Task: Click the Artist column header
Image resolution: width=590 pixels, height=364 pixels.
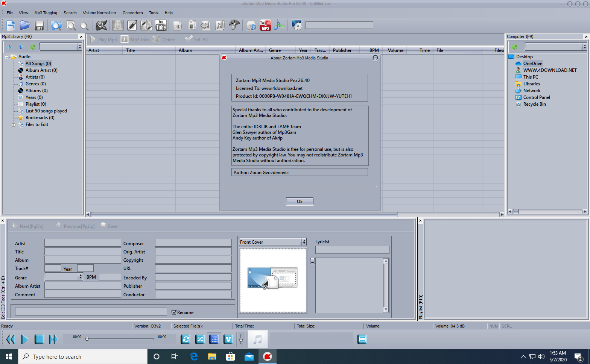Action: coord(104,50)
